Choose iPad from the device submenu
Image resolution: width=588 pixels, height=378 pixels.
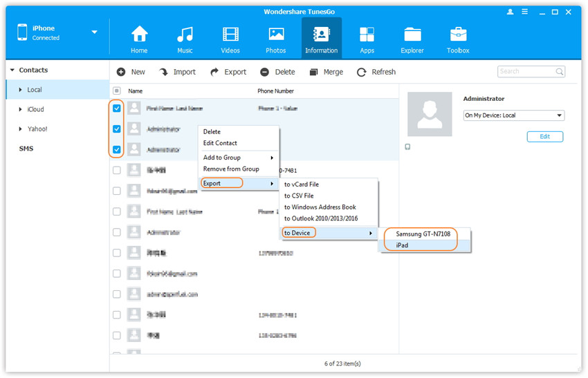(403, 245)
